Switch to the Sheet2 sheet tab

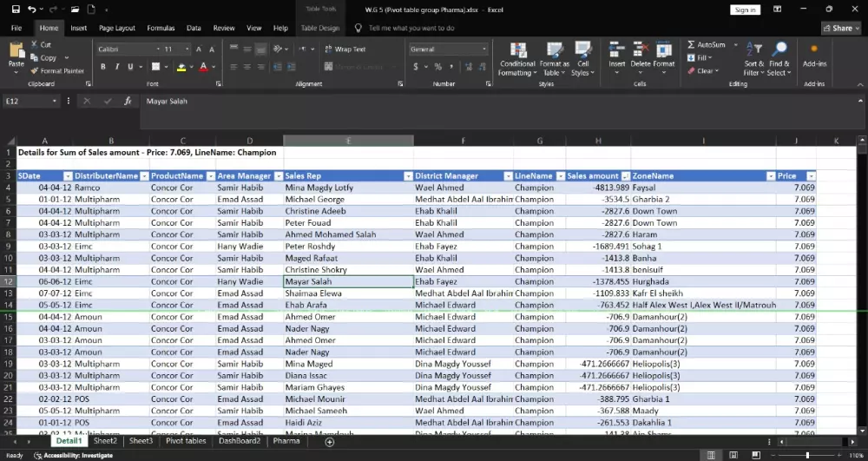click(x=105, y=441)
